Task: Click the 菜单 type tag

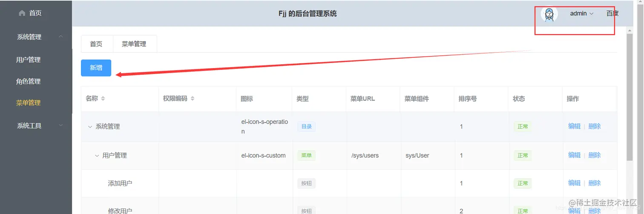Action: [306, 155]
